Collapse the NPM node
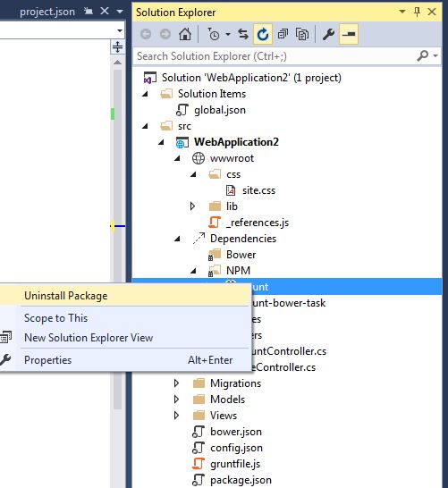This screenshot has height=488, width=448. (x=193, y=271)
